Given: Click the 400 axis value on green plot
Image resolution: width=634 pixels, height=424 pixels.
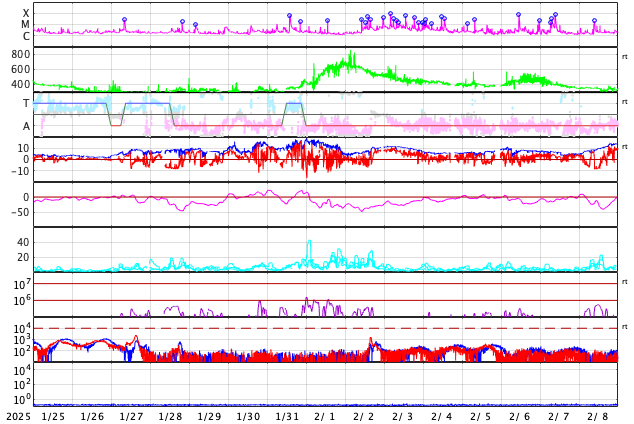Looking at the screenshot, I should click(21, 84).
